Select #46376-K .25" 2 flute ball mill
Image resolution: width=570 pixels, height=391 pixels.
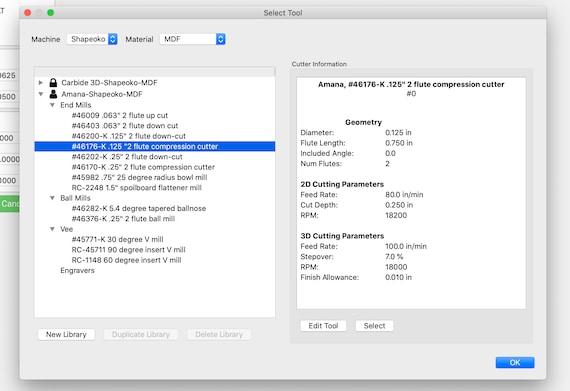click(x=123, y=219)
